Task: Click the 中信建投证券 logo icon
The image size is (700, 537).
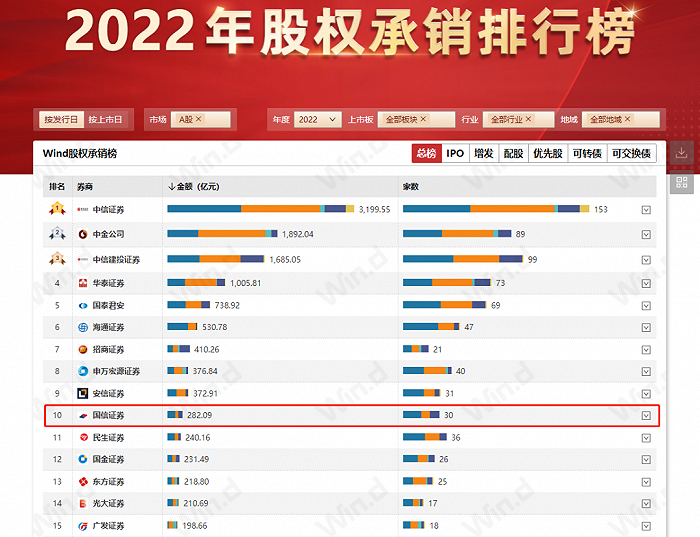Action: click(x=83, y=259)
